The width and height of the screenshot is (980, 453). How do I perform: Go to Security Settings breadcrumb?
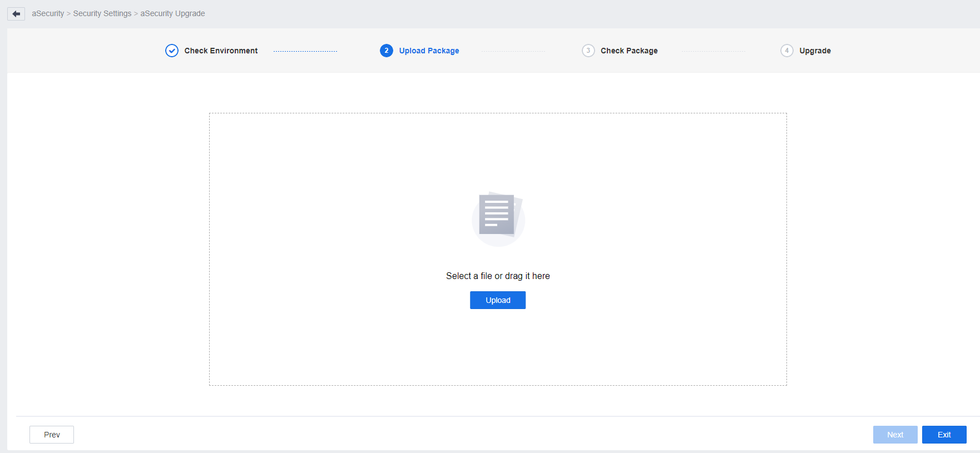(102, 13)
